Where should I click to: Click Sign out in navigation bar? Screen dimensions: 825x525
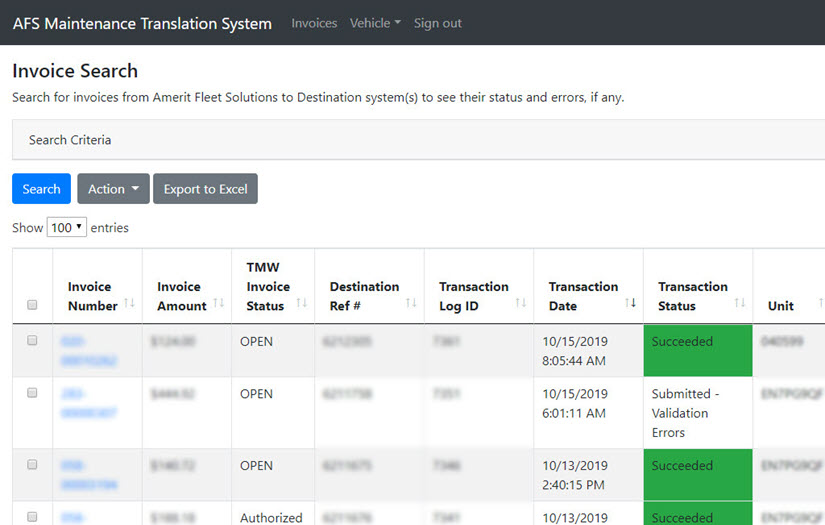(438, 23)
